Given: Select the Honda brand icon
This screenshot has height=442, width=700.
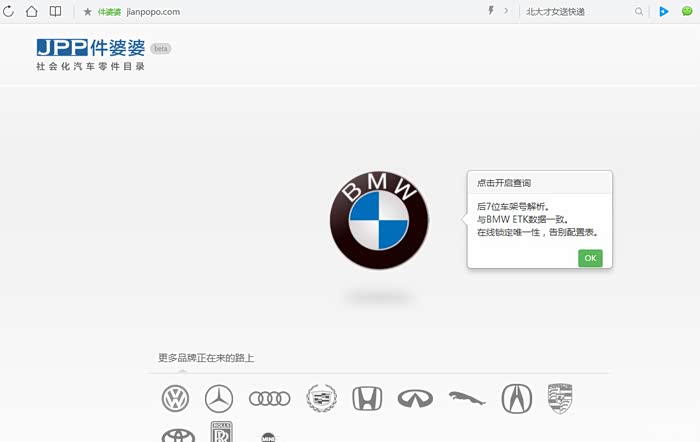Looking at the screenshot, I should [x=367, y=398].
